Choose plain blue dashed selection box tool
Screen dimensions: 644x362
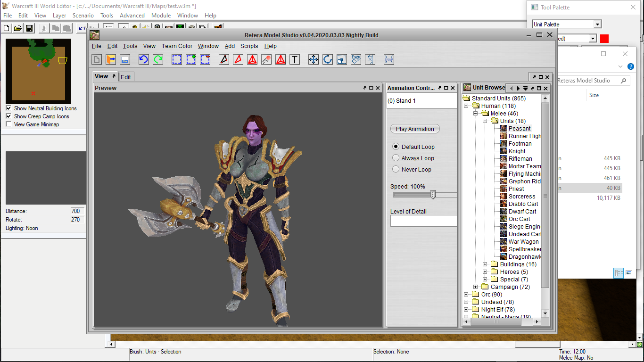pos(177,59)
